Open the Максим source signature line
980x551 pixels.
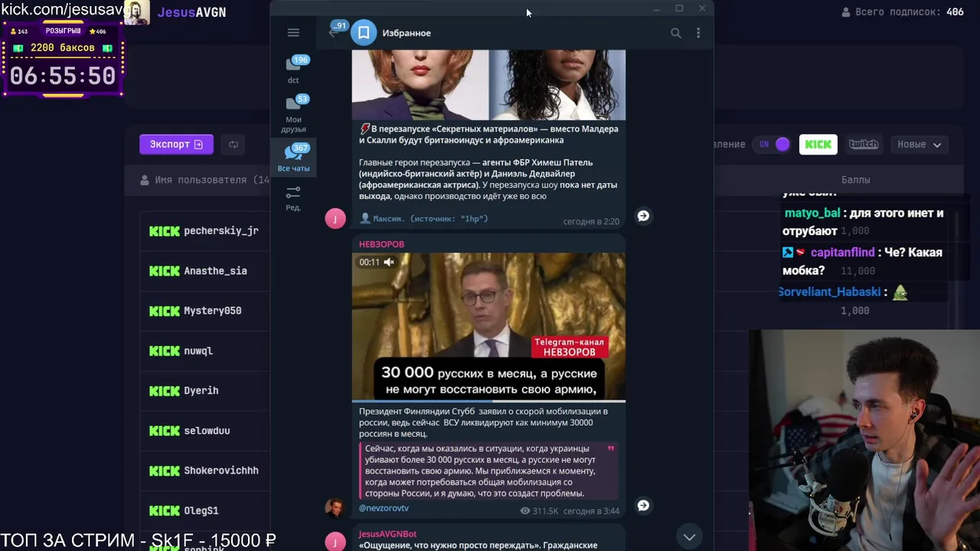tap(423, 219)
